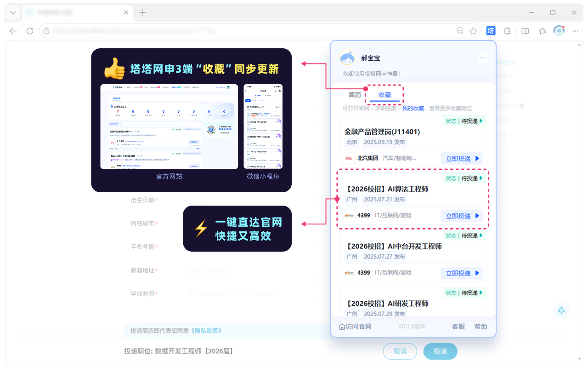Screen dimensions: 588x368
Task: Click the rocket floating button
Action: coord(561,310)
